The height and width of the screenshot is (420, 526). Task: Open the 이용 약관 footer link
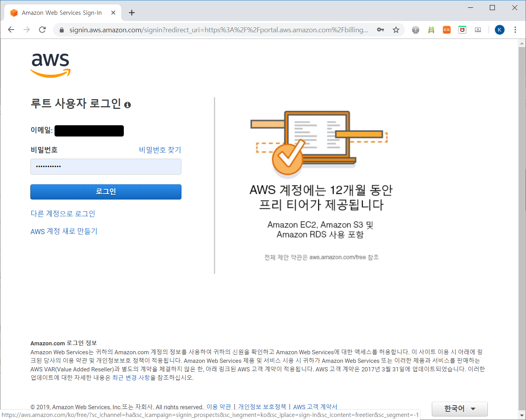[x=219, y=407]
